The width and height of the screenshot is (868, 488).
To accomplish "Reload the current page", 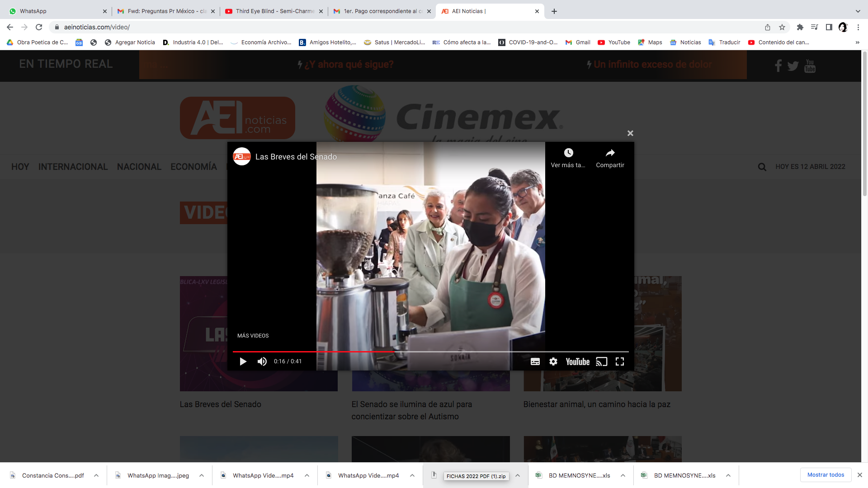I will pos(39,27).
